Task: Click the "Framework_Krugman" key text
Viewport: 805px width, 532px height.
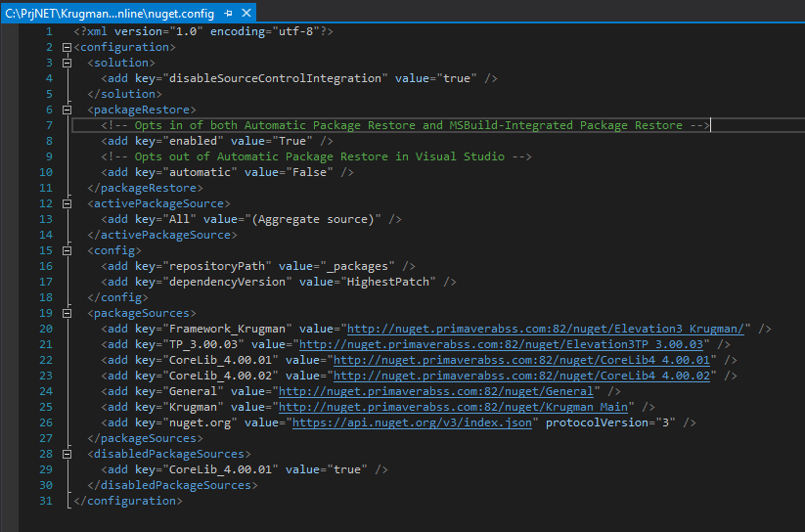Action: tap(227, 329)
